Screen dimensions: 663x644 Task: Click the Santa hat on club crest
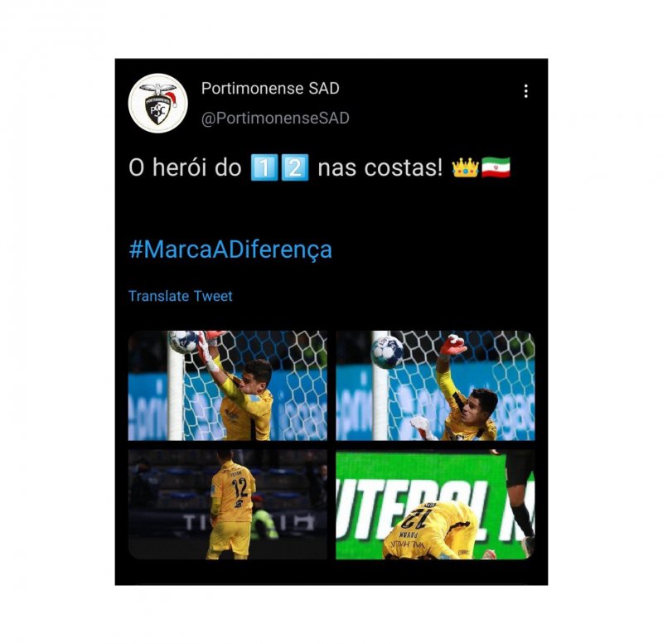[171, 99]
